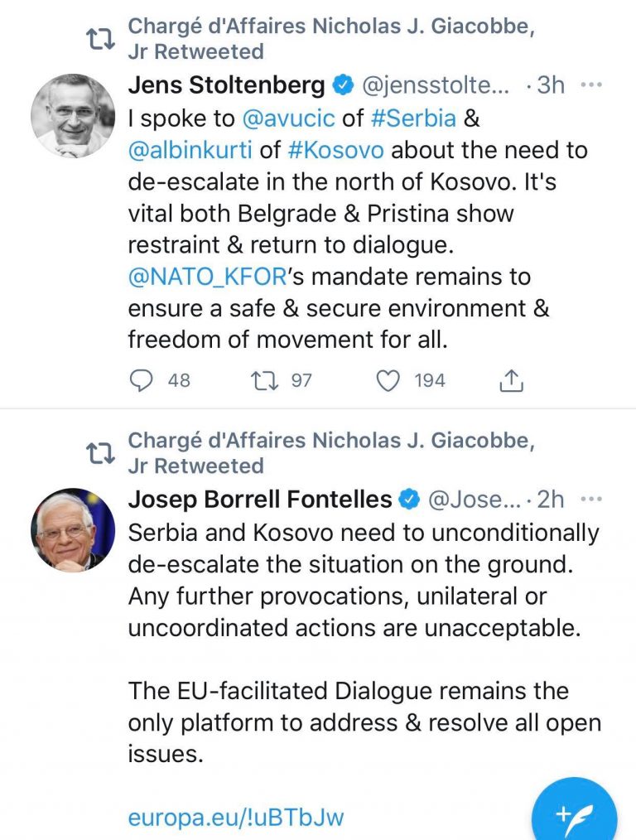Like Jens Stoltenberg's tweet
636x840 pixels.
coord(388,380)
